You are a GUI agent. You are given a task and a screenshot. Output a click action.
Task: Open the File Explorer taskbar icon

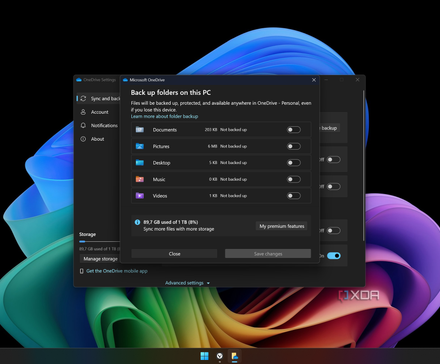[235, 356]
